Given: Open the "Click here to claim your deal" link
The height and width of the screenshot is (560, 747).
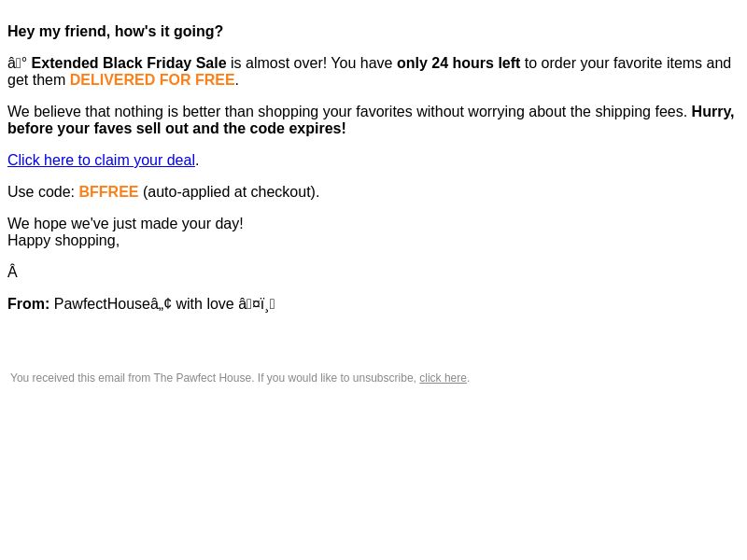Looking at the screenshot, I should [x=101, y=160].
